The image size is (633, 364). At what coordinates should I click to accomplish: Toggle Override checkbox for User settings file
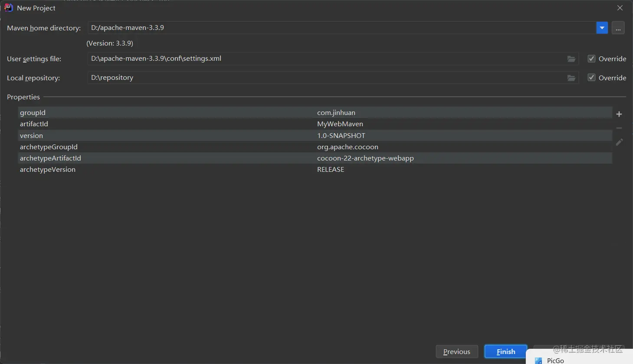click(591, 59)
